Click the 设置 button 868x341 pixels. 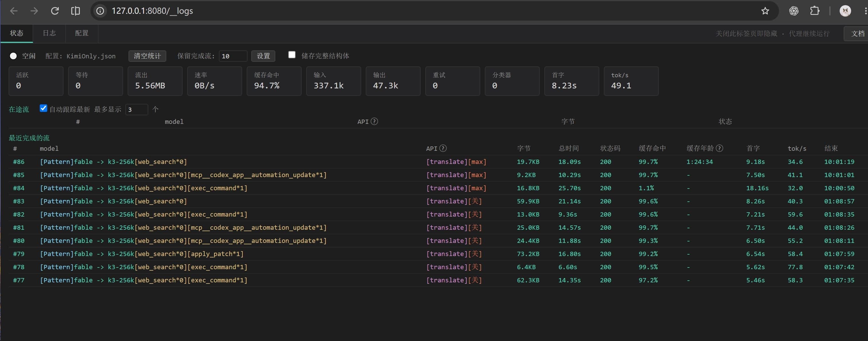[x=263, y=56]
